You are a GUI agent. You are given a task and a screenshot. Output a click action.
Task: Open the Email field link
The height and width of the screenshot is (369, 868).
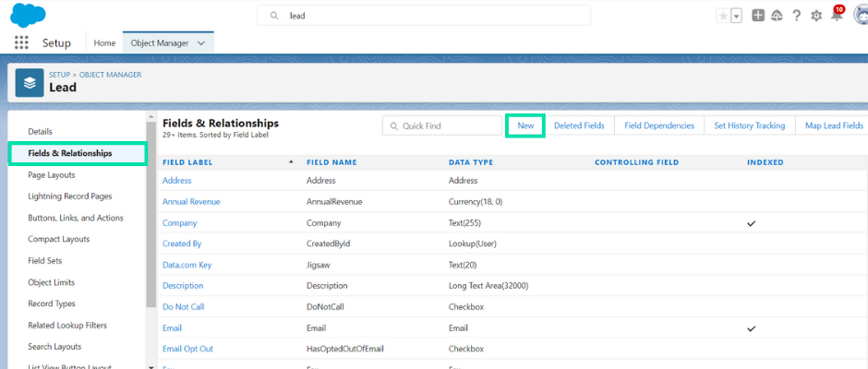pyautogui.click(x=172, y=328)
